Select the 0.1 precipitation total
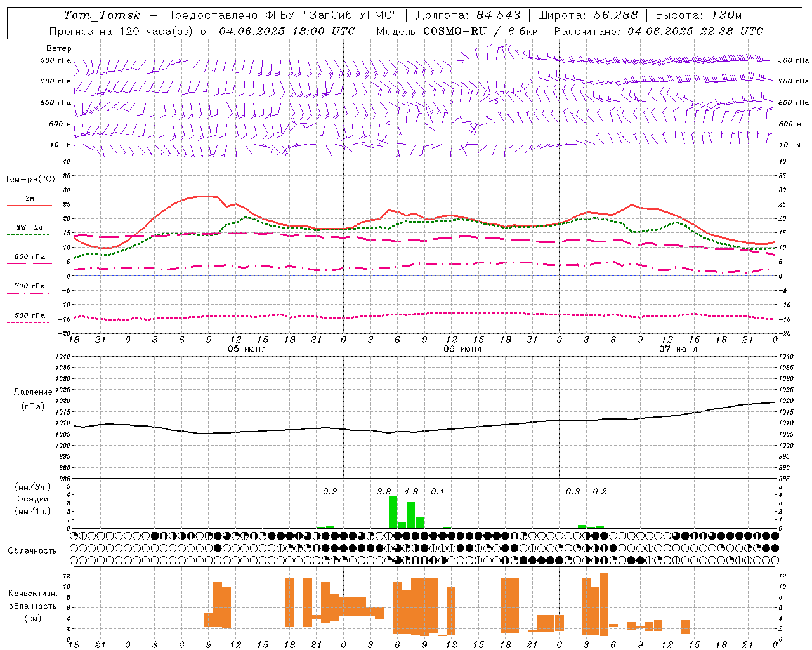This screenshot has height=650, width=812. coord(438,491)
